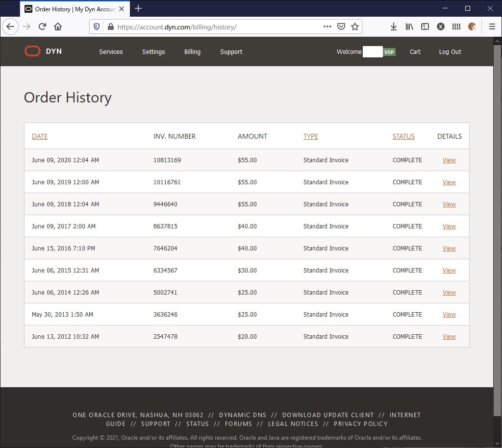
Task: View invoice 9446640 details
Action: [x=449, y=204]
